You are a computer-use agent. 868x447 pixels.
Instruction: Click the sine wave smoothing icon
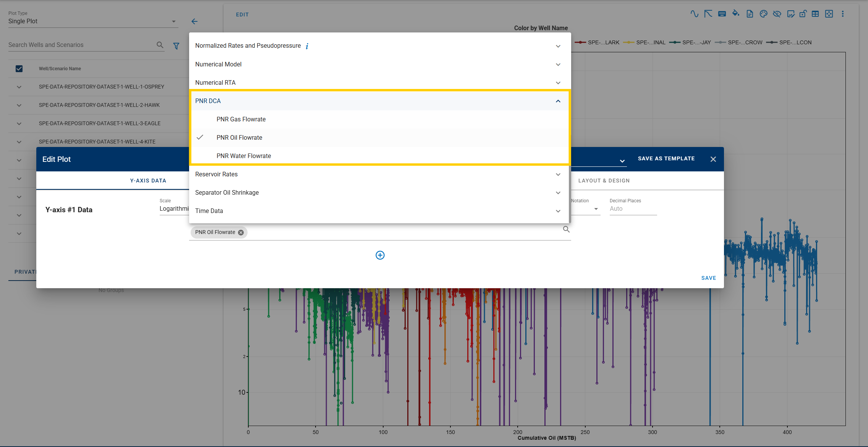(x=694, y=14)
